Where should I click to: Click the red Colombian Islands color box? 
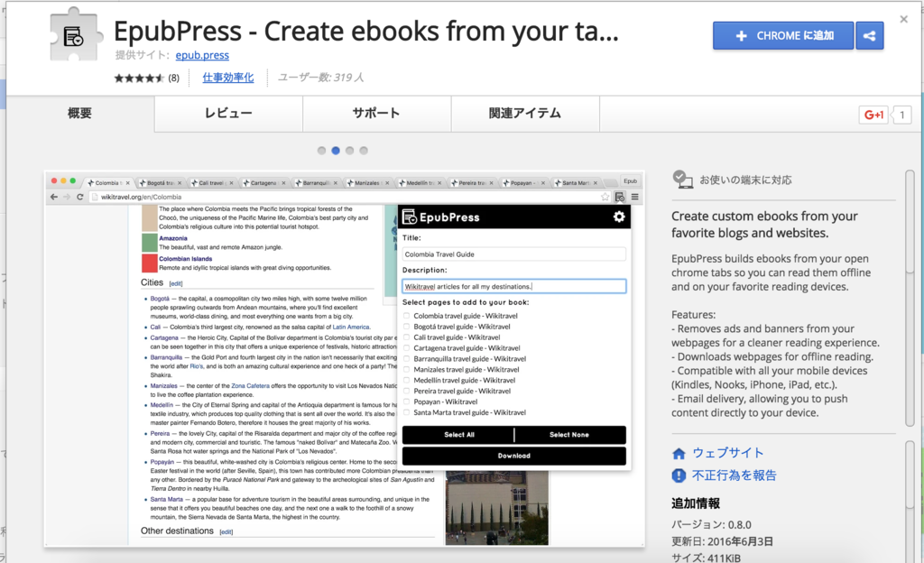pos(150,263)
